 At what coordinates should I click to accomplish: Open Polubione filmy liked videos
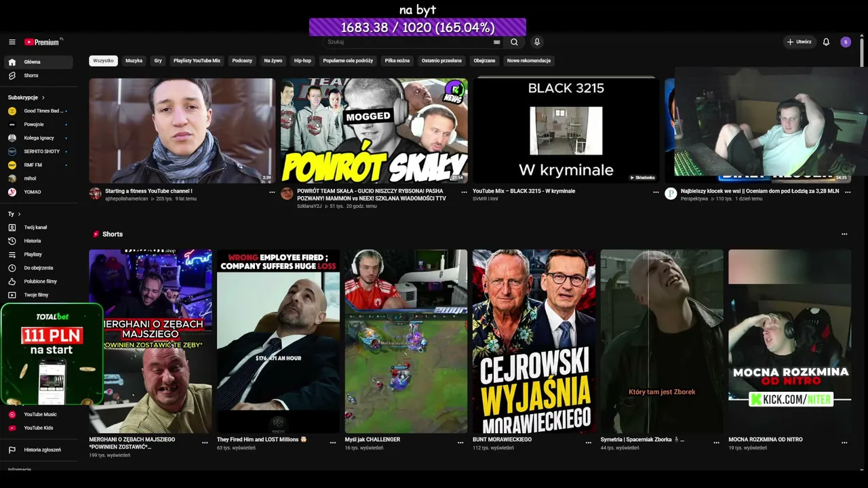[39, 282]
